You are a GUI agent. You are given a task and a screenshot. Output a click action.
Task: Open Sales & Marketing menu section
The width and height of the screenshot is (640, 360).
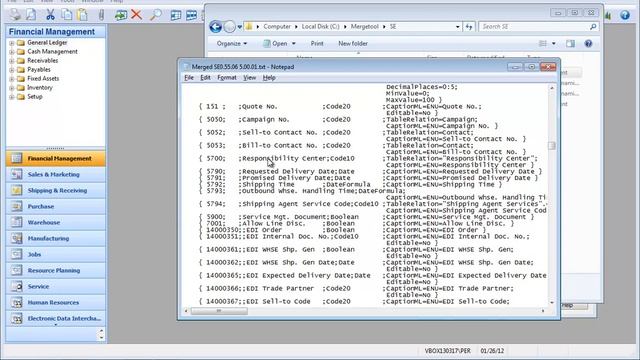coord(56,174)
